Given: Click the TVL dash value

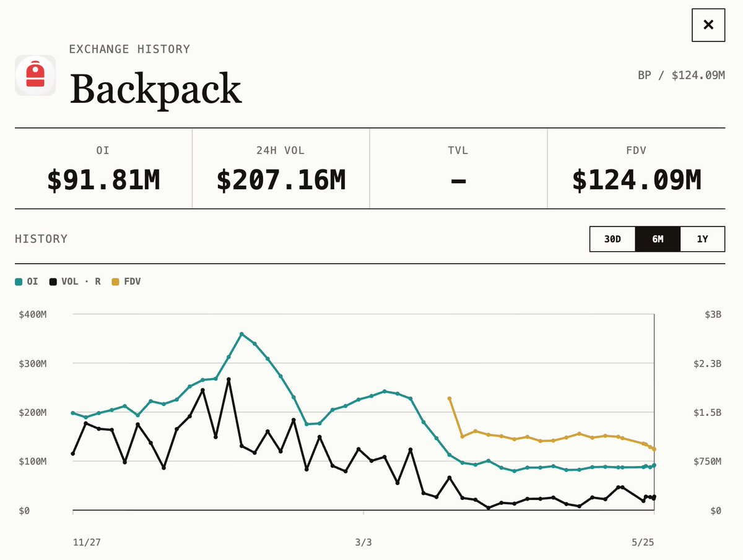Looking at the screenshot, I should pos(458,181).
